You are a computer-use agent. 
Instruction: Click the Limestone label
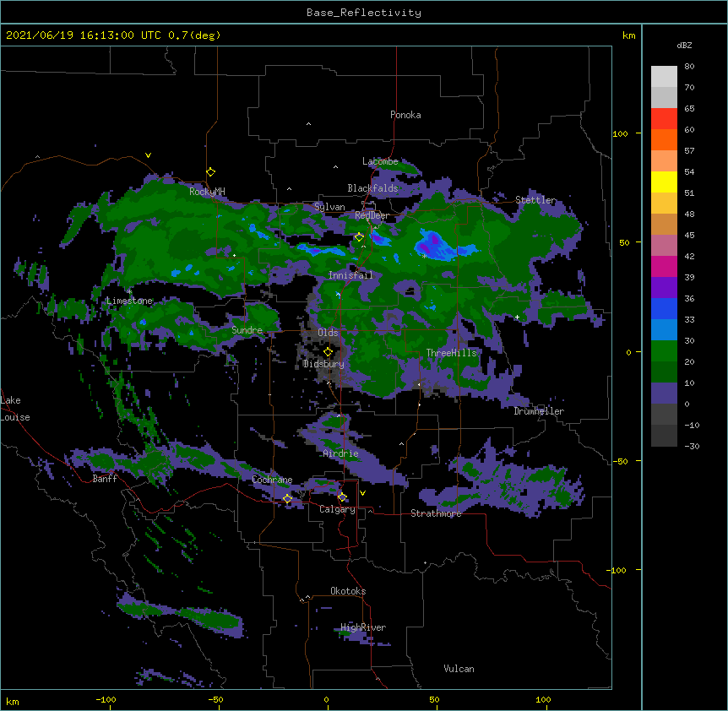(x=129, y=301)
